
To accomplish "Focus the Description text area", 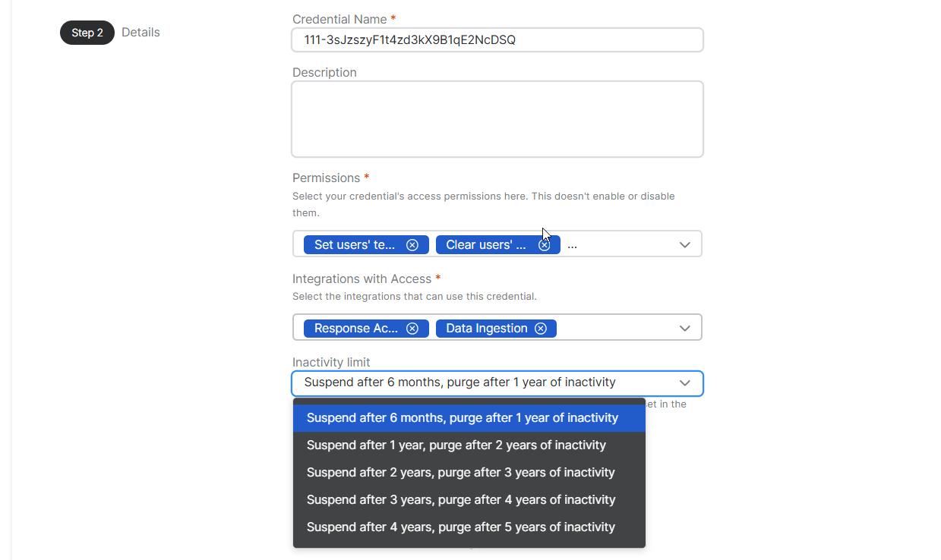I will pyautogui.click(x=497, y=119).
